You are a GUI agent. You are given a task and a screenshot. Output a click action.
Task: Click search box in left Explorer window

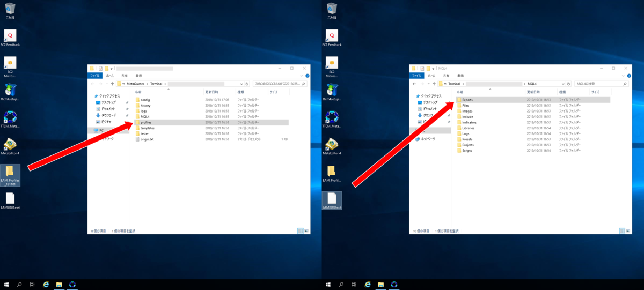(x=280, y=84)
